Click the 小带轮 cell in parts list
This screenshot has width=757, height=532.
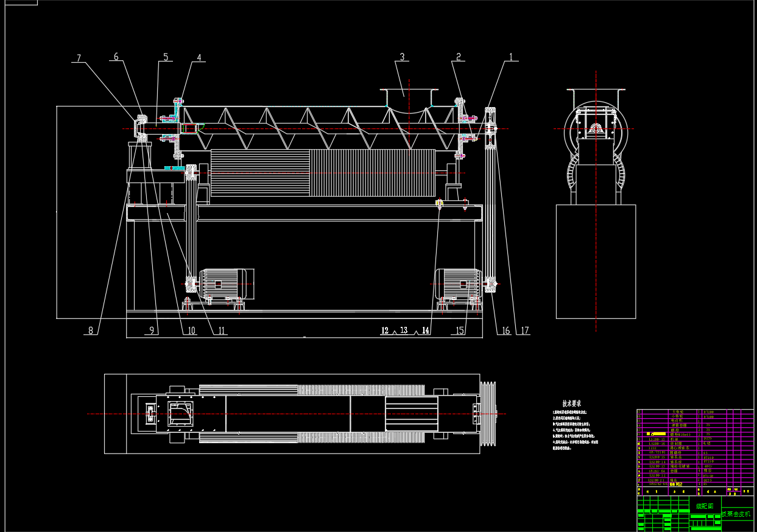point(678,416)
